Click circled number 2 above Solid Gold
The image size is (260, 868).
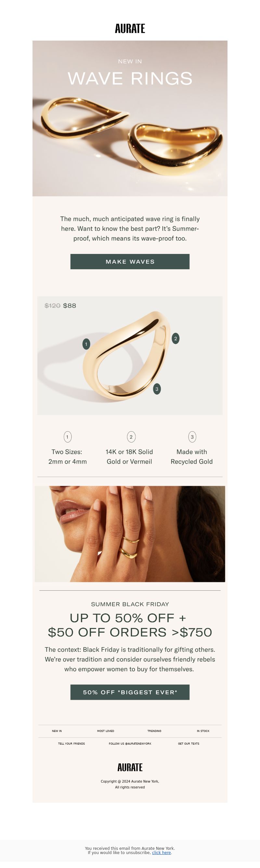[131, 437]
